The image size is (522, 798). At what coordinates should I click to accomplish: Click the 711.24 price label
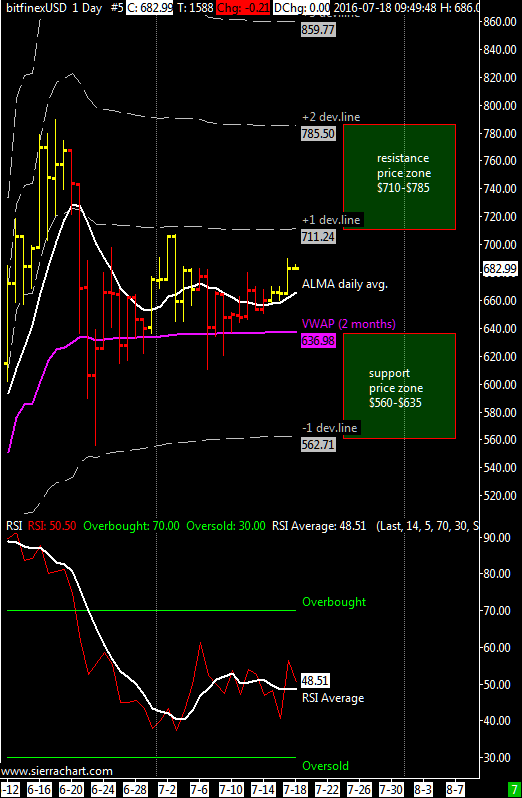tap(318, 237)
